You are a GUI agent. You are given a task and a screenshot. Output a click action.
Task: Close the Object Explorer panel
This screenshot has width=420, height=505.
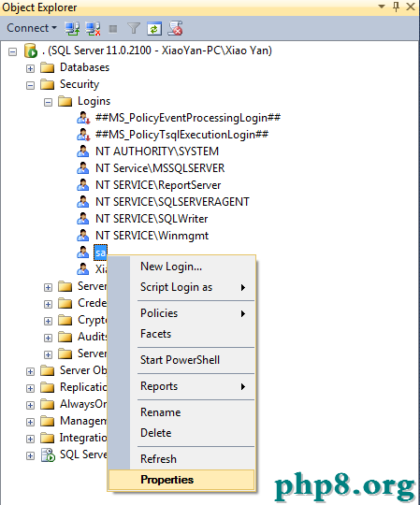coord(411,7)
